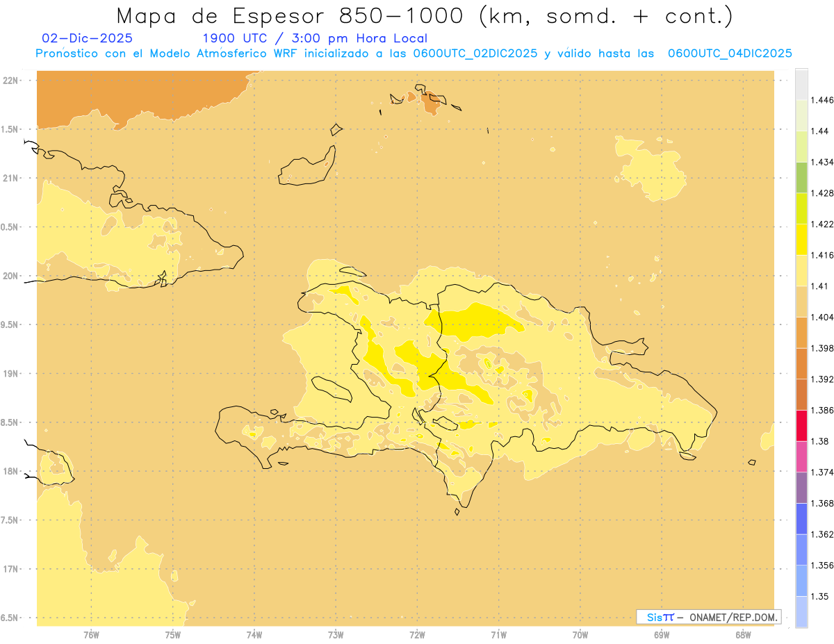
Task: Click the colorbar value '1.374'
Action: 821,472
